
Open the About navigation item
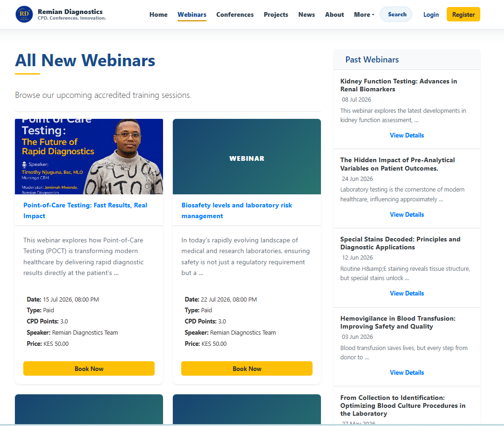click(334, 14)
